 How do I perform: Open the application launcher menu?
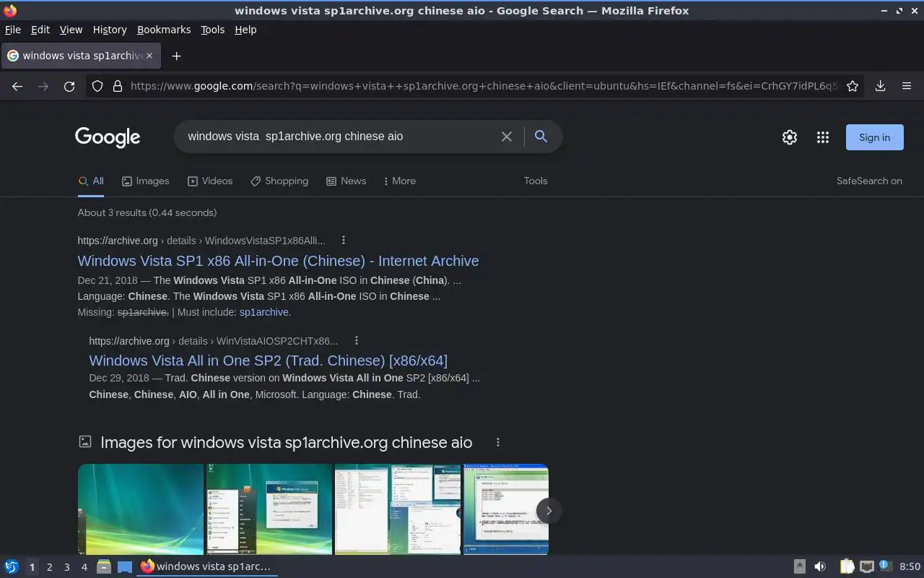12,567
